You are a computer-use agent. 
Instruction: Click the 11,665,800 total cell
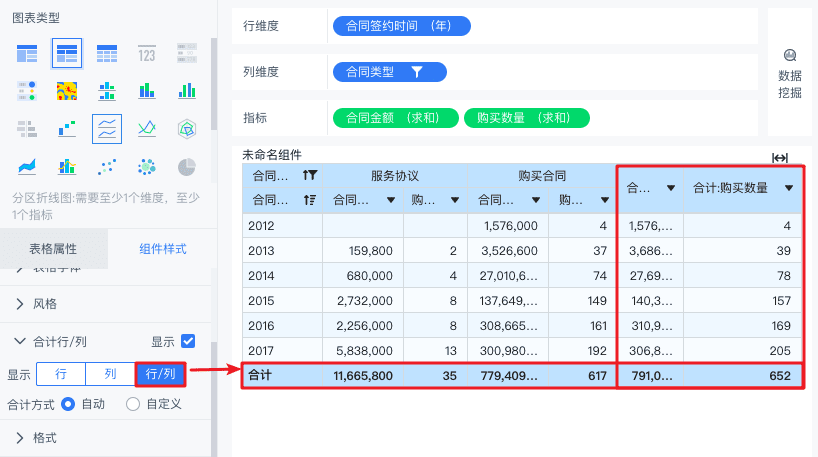[x=363, y=376]
